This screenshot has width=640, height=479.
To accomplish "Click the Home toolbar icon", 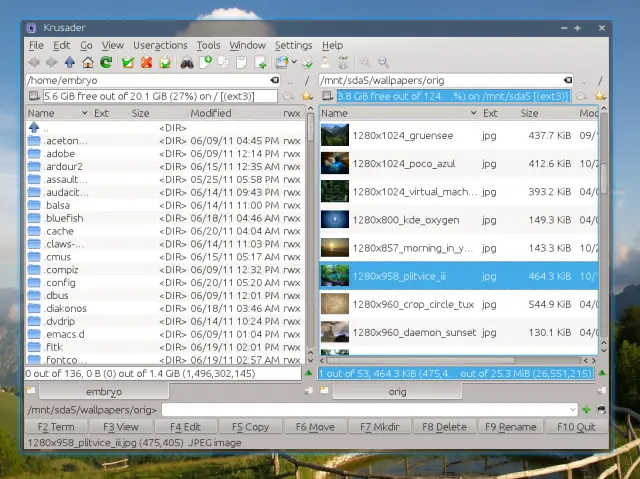I will point(88,62).
